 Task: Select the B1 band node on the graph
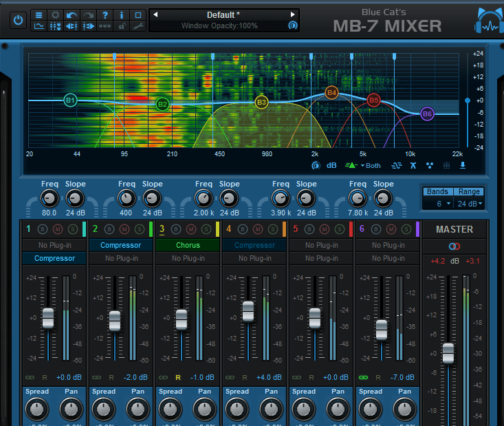70,100
